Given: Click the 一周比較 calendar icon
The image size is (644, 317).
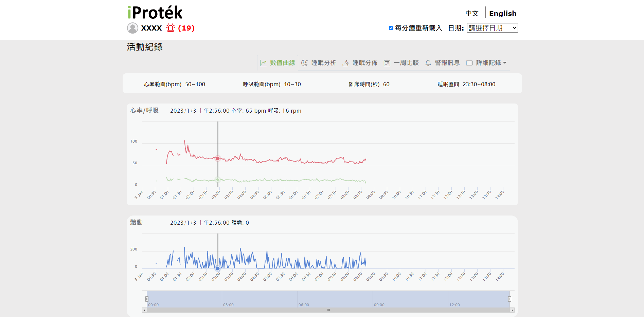Looking at the screenshot, I should tap(387, 63).
